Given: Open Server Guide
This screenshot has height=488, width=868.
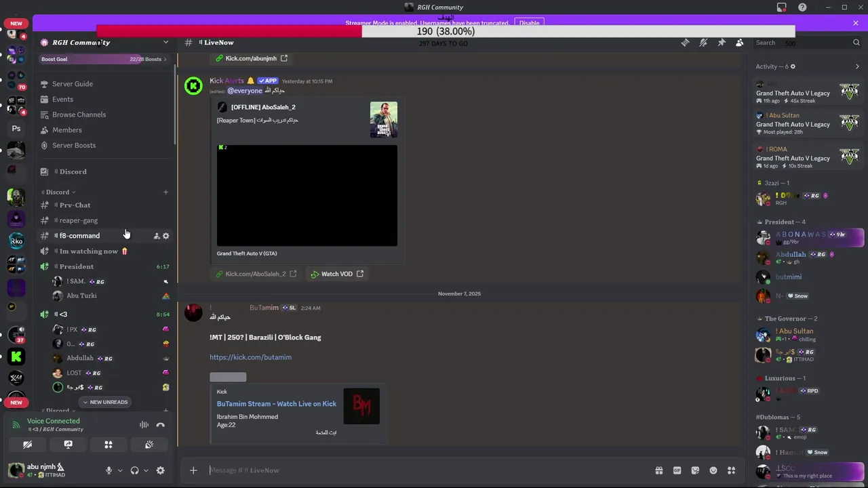Looking at the screenshot, I should [104, 84].
